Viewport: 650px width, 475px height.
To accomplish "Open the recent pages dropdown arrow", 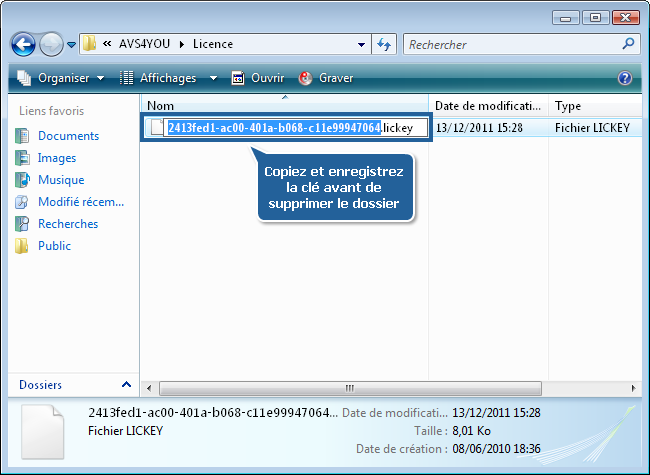I will pos(71,45).
